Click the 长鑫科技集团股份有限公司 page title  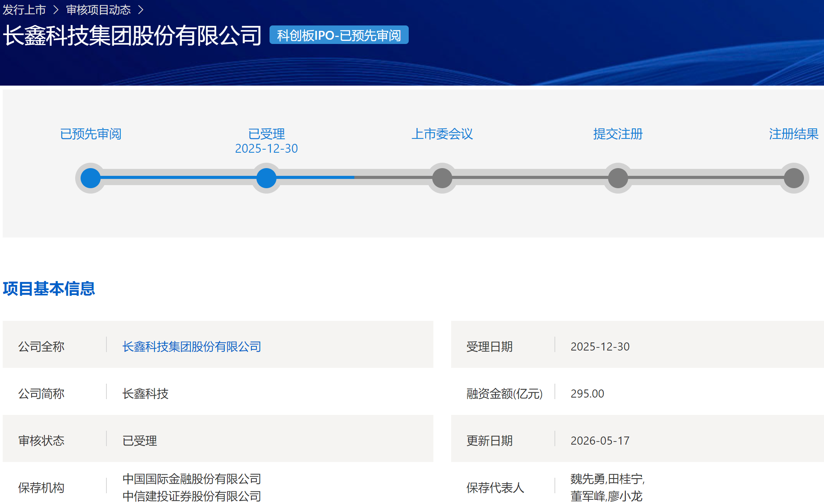tap(132, 35)
